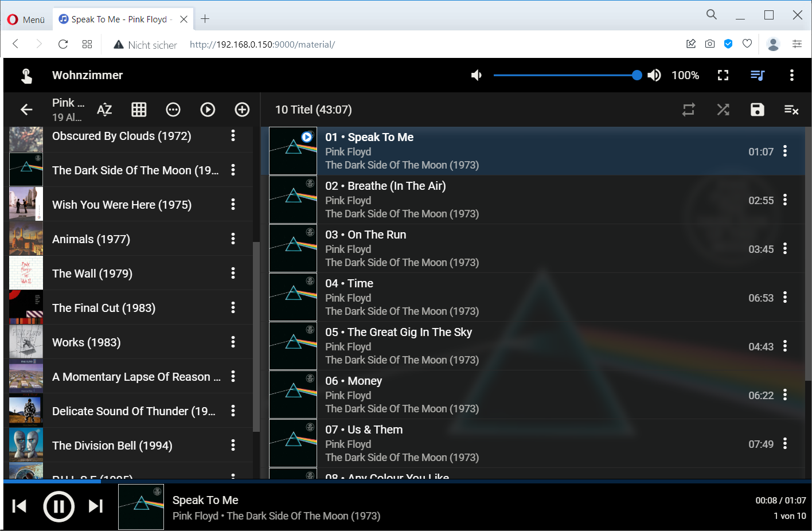Open menu for Works (1983) album
The width and height of the screenshot is (812, 531).
click(233, 342)
